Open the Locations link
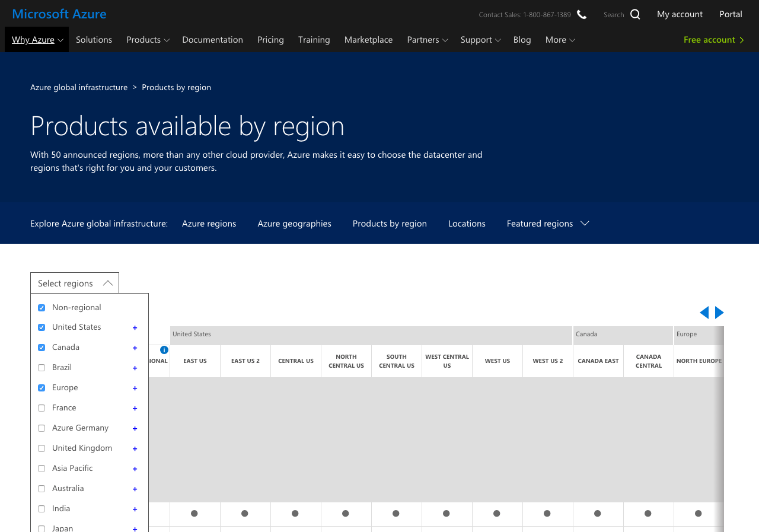The height and width of the screenshot is (532, 759). 467,224
